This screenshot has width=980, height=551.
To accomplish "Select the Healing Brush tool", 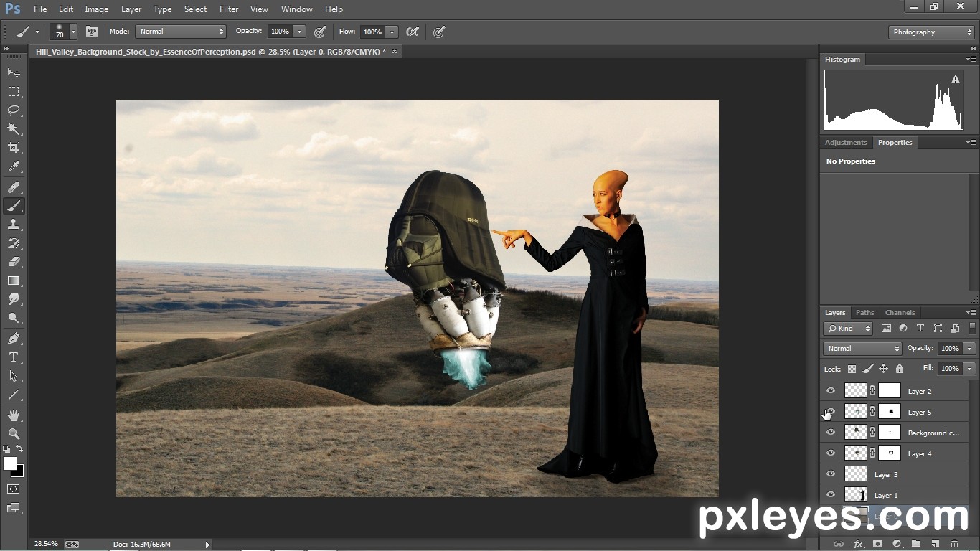I will coord(14,187).
